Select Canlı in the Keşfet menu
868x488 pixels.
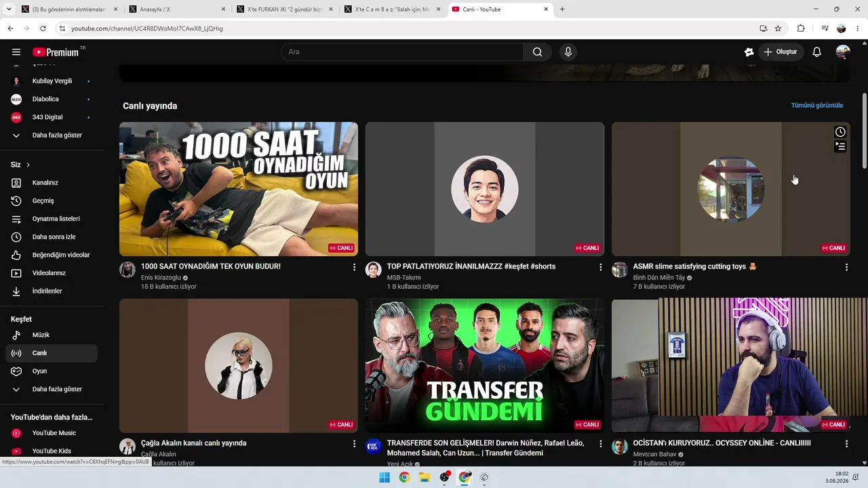pyautogui.click(x=51, y=353)
